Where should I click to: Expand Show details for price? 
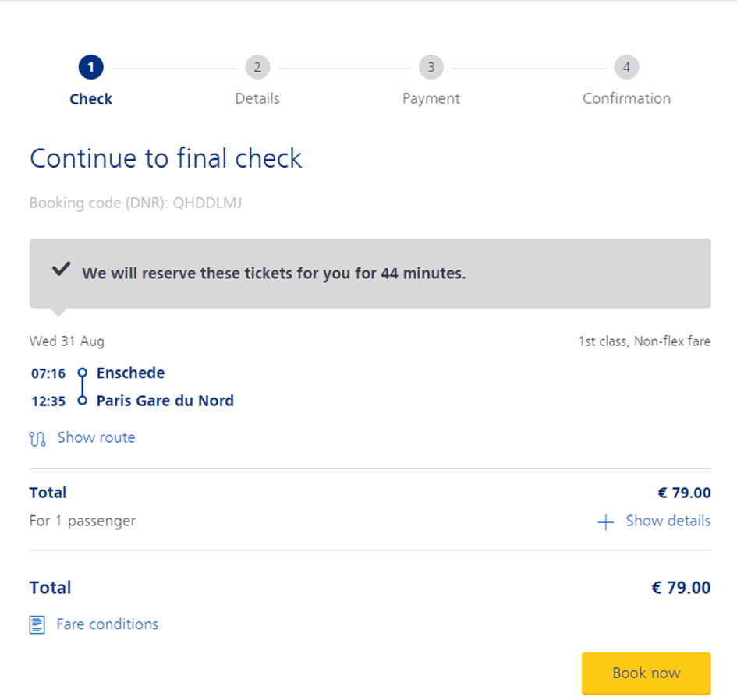pyautogui.click(x=668, y=521)
